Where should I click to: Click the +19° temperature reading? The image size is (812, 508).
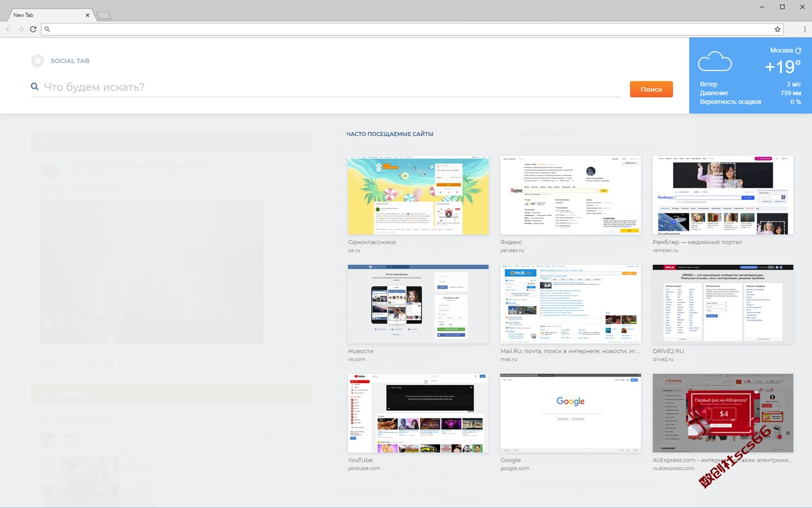[783, 67]
